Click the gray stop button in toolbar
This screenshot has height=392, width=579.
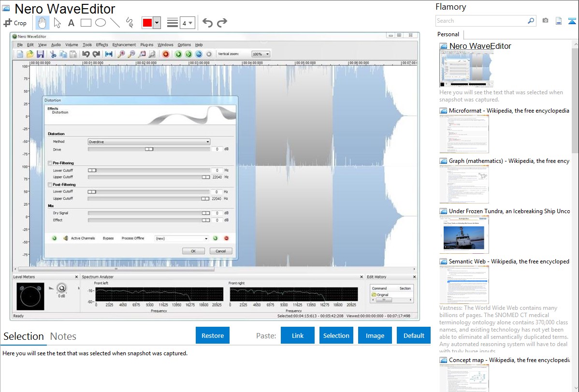click(x=209, y=54)
